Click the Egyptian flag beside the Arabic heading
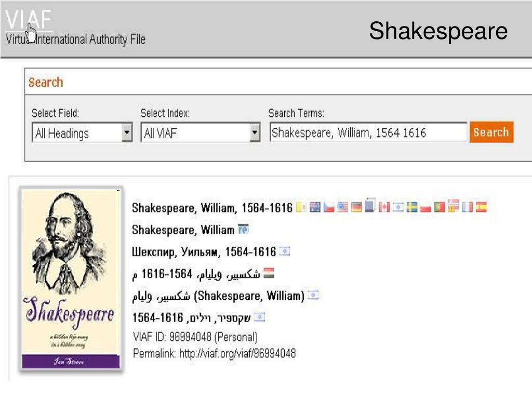532x399 pixels. pos(269,273)
